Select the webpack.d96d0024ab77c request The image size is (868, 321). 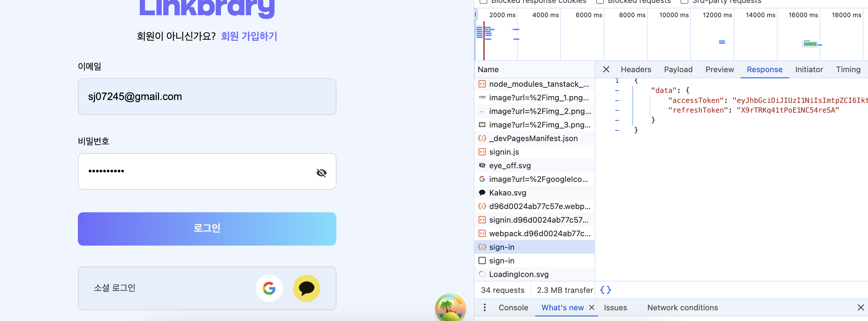(x=535, y=234)
